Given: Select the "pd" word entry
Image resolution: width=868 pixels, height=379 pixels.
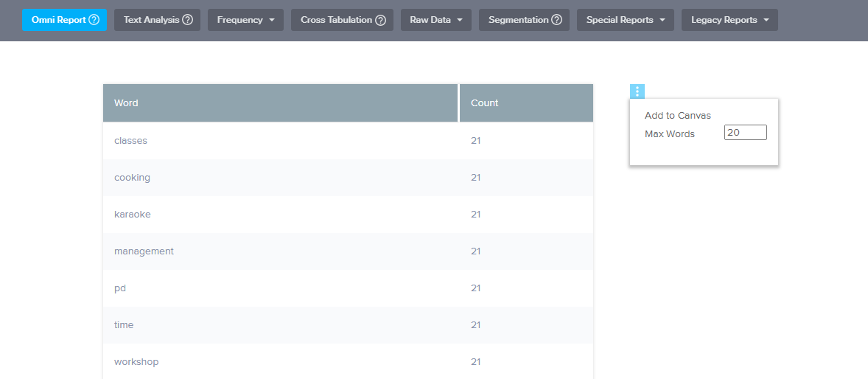Looking at the screenshot, I should click(x=120, y=288).
